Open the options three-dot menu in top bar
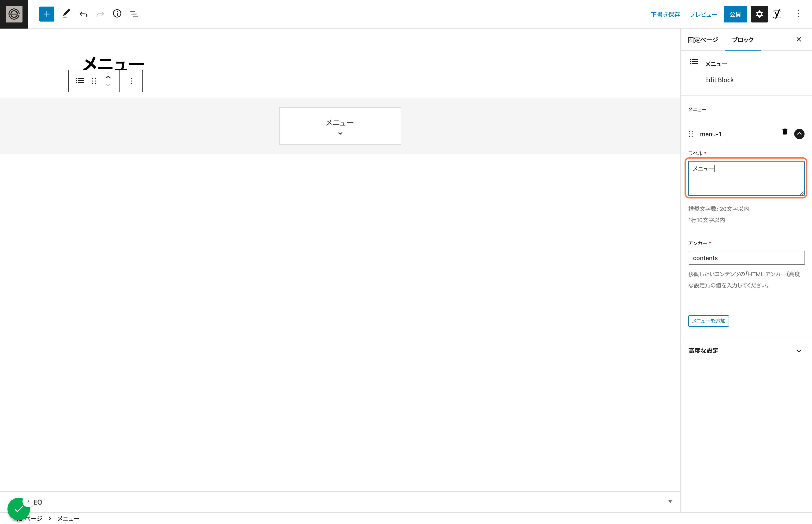The height and width of the screenshot is (524, 812). (799, 14)
